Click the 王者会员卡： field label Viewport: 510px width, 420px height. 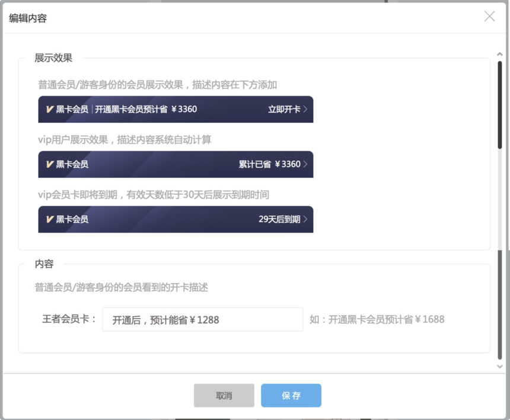69,319
